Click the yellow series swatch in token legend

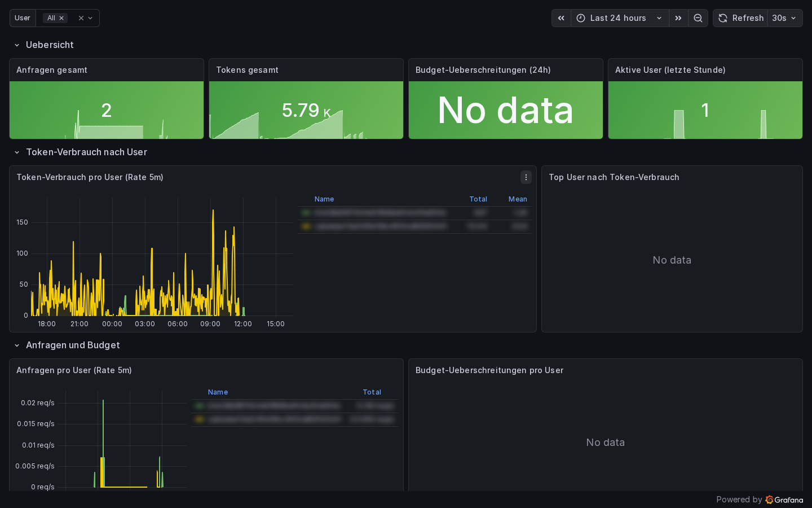click(306, 226)
